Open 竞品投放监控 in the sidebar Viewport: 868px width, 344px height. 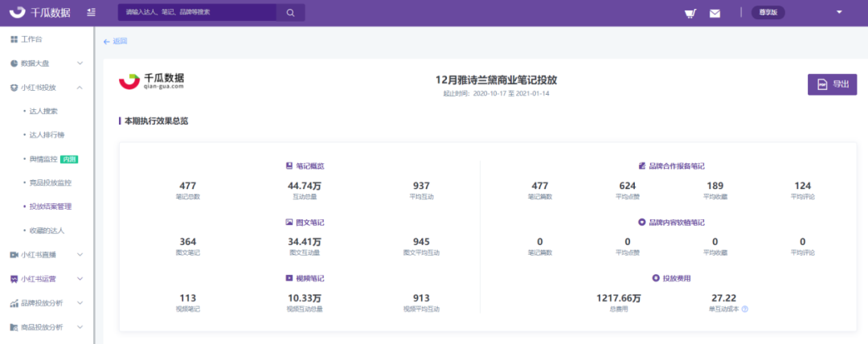click(50, 183)
